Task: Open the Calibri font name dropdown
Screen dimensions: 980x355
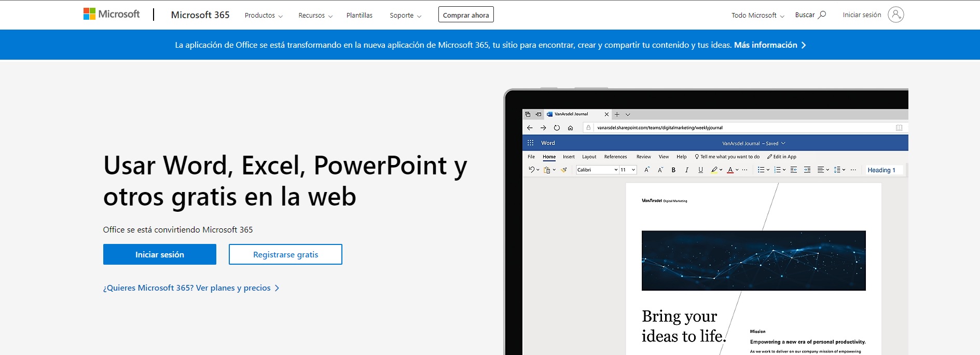Action: [616, 170]
